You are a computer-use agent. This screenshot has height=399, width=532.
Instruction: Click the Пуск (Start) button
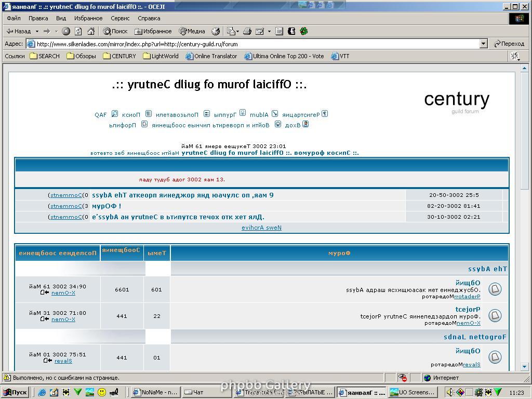click(15, 392)
